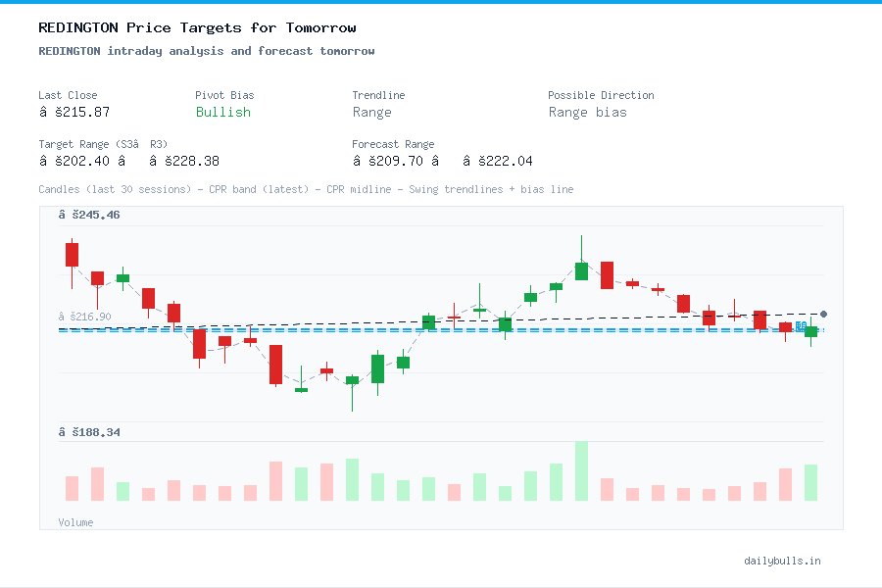Click the Possible Direction label
The width and height of the screenshot is (882, 588).
[601, 95]
